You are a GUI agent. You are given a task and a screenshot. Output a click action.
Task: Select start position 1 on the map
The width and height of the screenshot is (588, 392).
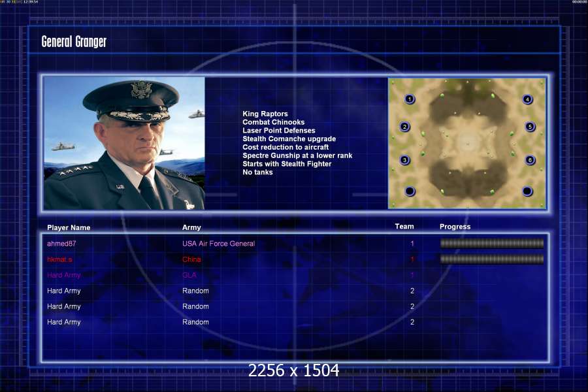click(x=410, y=99)
